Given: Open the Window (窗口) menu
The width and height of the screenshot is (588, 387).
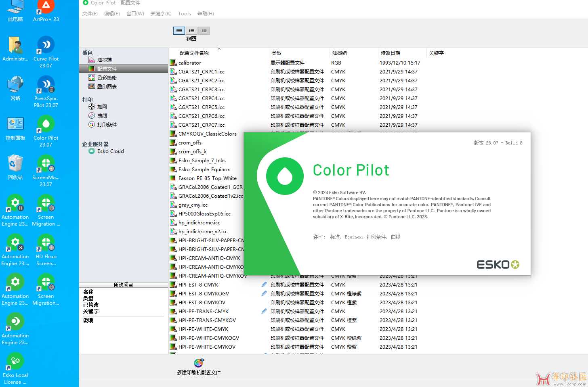Looking at the screenshot, I should tap(135, 14).
